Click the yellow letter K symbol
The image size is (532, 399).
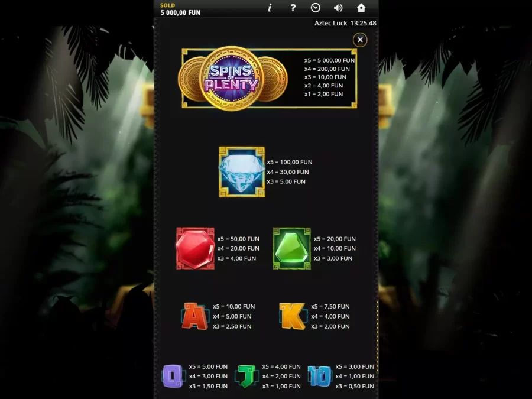click(293, 316)
